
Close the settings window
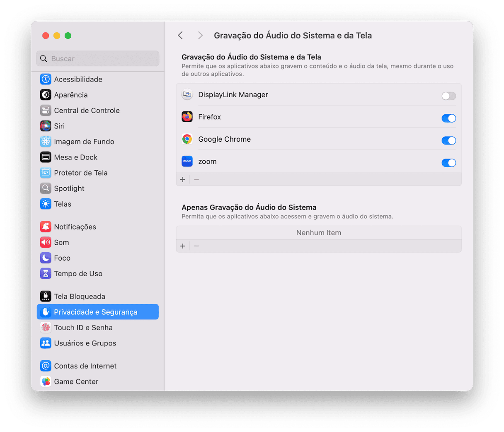46,36
